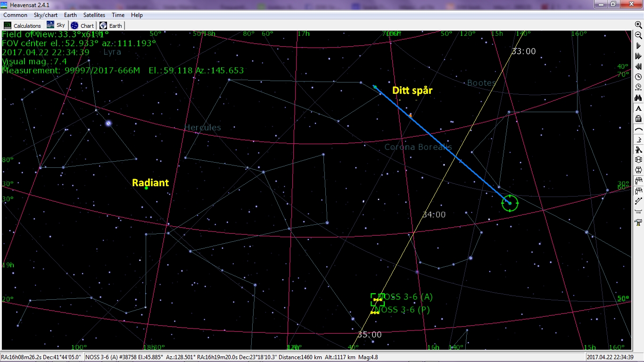Switch to the Chart tab
Image resolution: width=644 pixels, height=362 pixels.
[83, 25]
